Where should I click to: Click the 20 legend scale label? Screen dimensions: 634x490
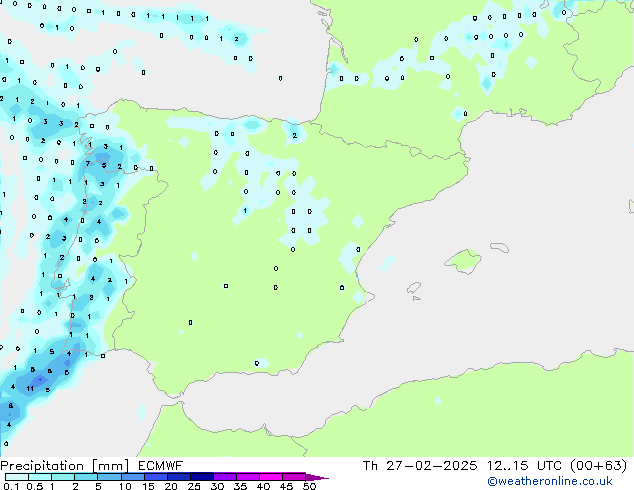click(171, 486)
